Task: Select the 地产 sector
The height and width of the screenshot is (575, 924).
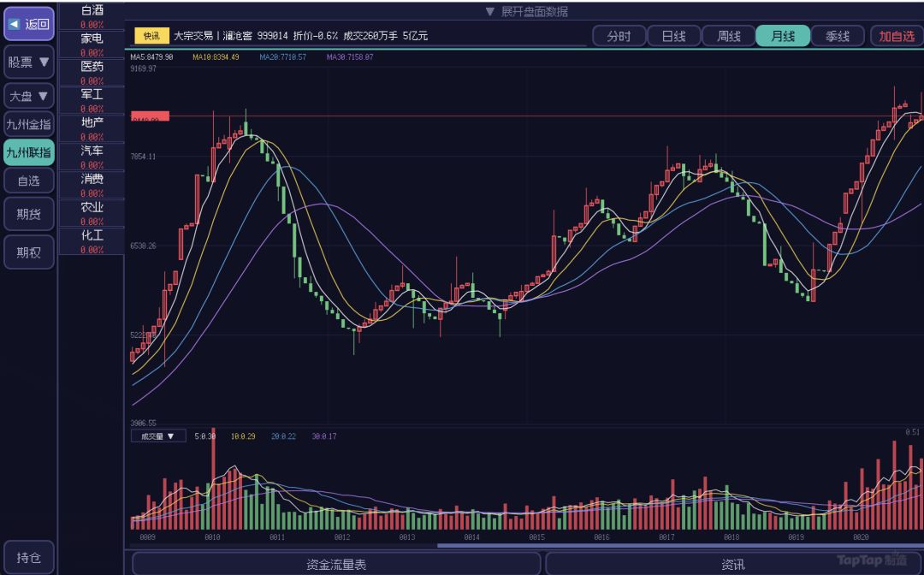Action: pyautogui.click(x=92, y=128)
